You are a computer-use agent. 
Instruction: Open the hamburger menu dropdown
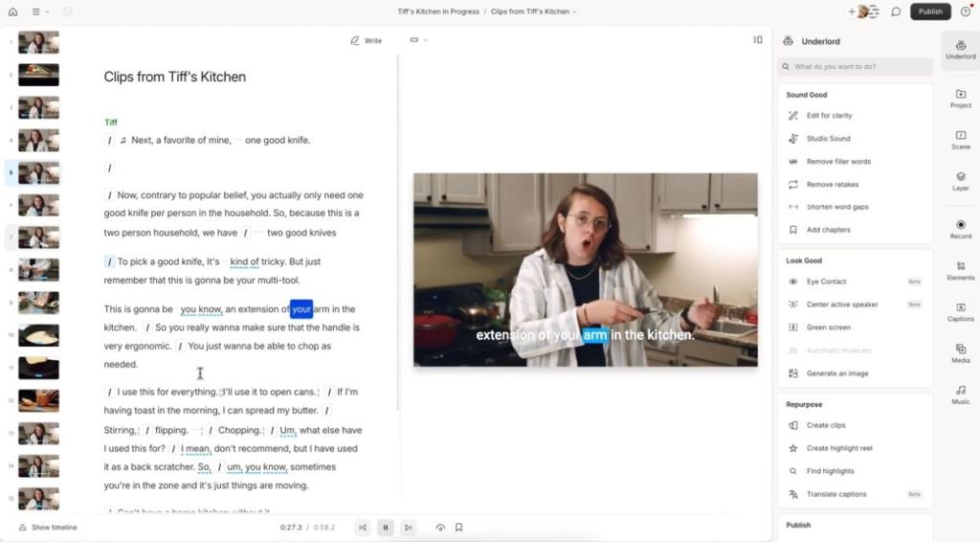coord(40,11)
